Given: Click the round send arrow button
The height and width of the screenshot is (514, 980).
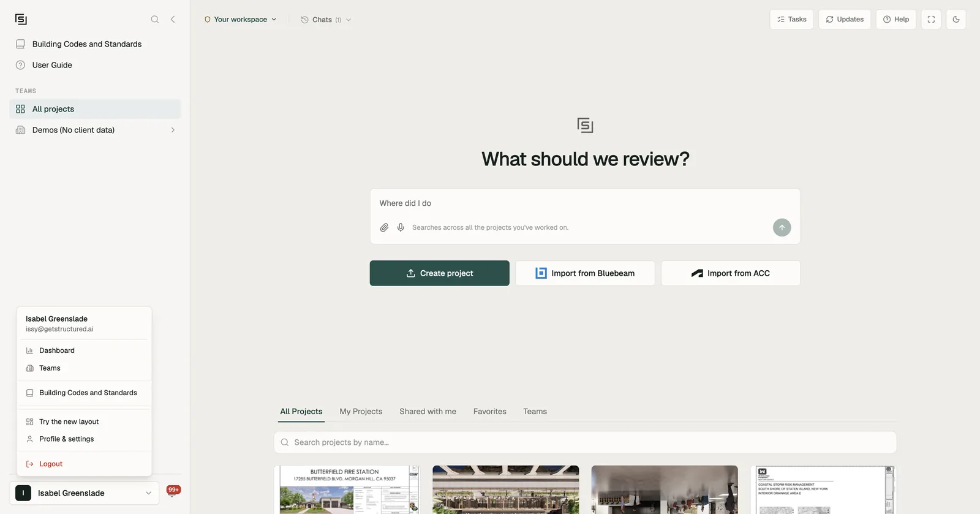Looking at the screenshot, I should pyautogui.click(x=782, y=227).
